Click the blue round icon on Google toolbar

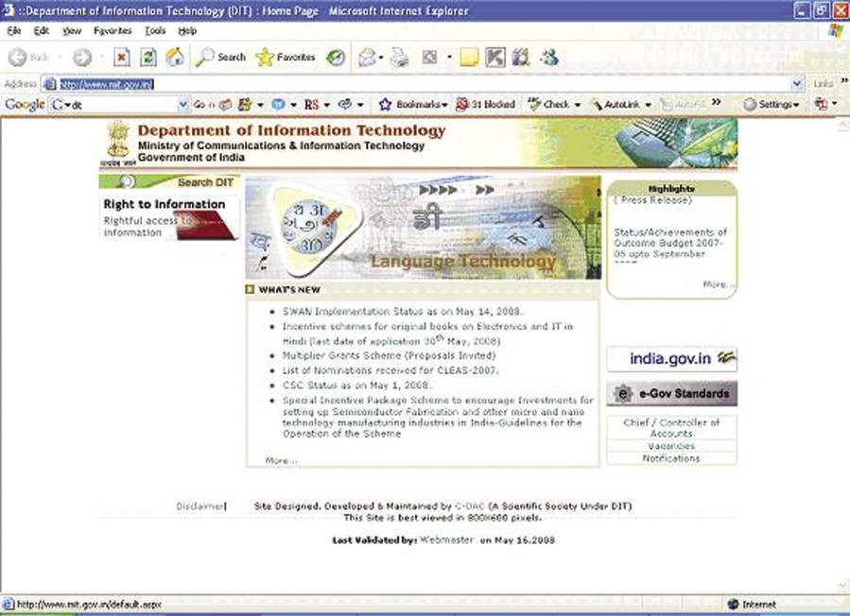click(278, 105)
